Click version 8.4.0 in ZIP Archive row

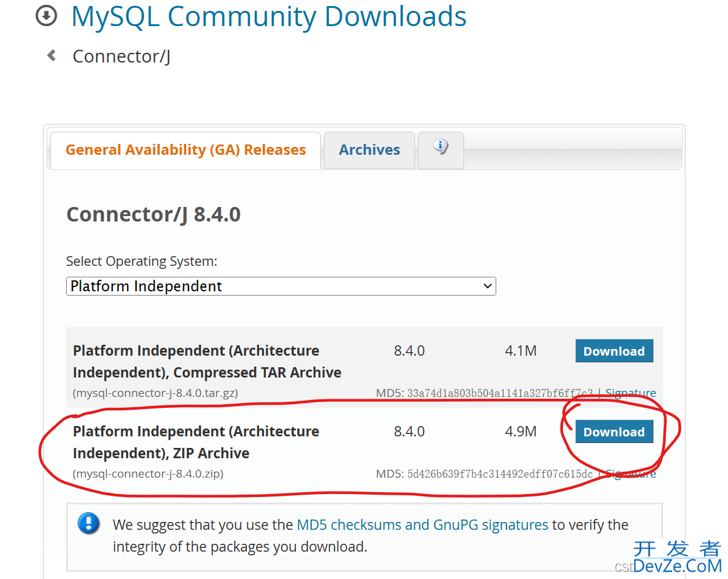(409, 431)
